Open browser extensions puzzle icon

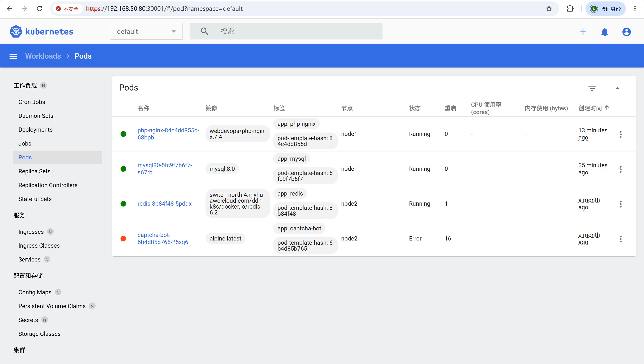point(570,9)
